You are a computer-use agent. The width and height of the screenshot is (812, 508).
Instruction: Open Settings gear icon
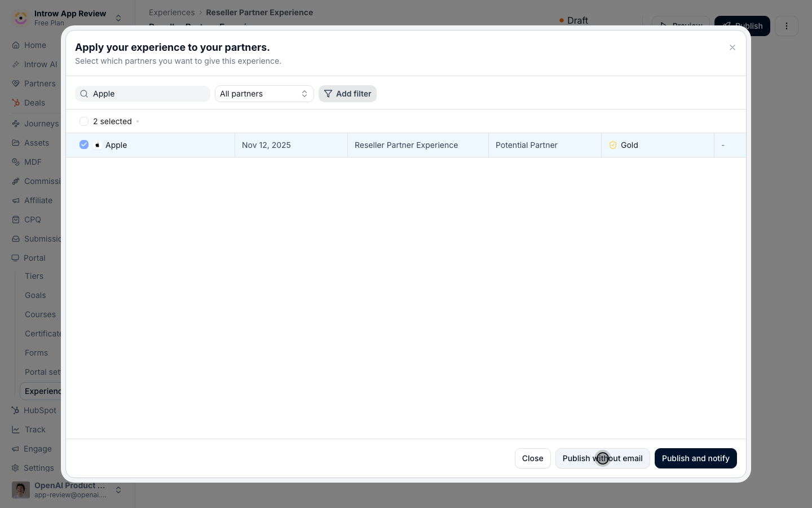coord(15,468)
